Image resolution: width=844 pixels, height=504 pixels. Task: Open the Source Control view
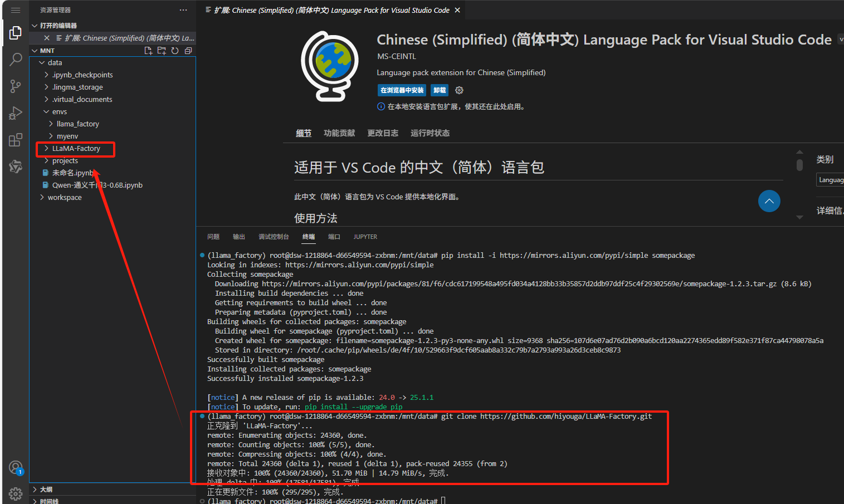16,86
